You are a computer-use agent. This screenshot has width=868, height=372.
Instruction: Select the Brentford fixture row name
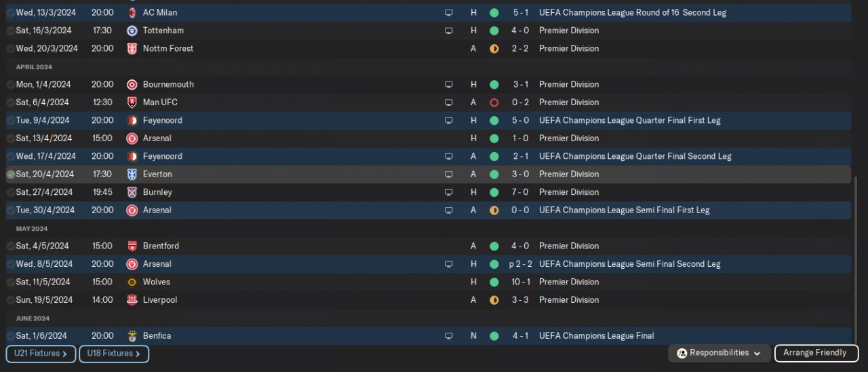tap(161, 246)
